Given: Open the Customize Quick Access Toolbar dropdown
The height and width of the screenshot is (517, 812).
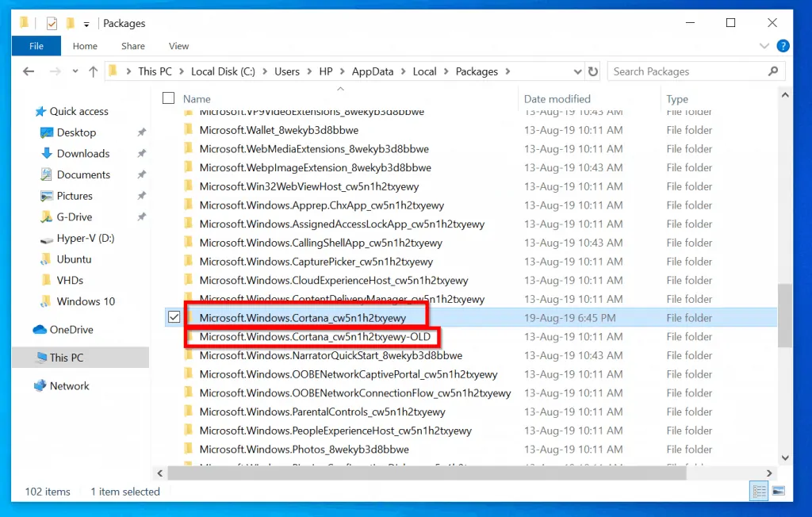Looking at the screenshot, I should pos(86,25).
